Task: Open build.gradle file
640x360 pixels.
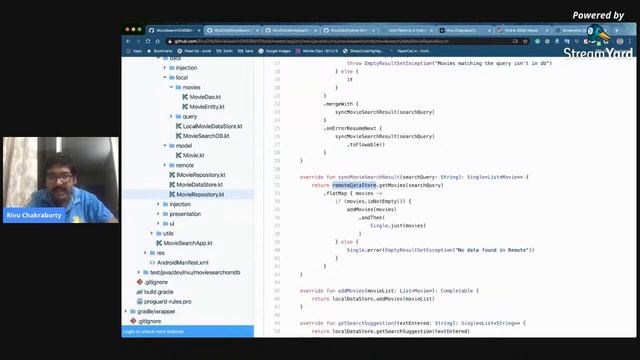Action: (x=158, y=292)
